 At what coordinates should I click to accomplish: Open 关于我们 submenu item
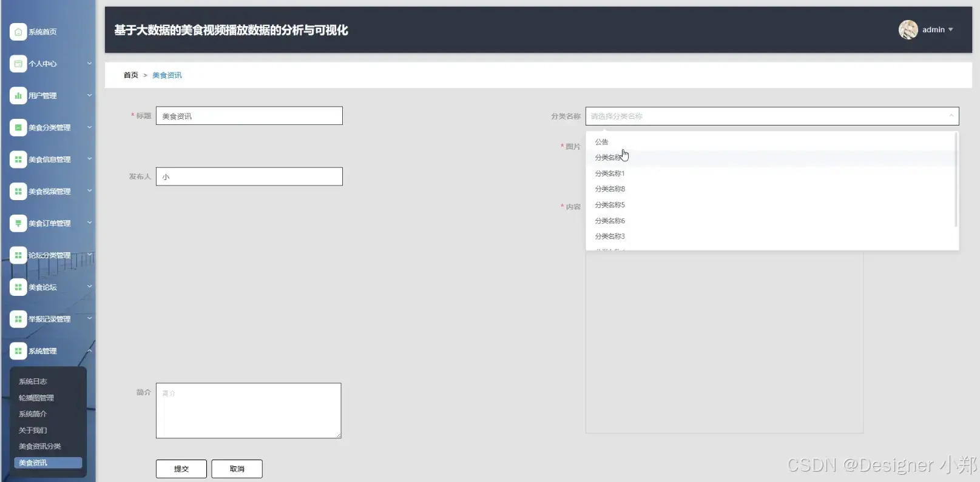(33, 430)
